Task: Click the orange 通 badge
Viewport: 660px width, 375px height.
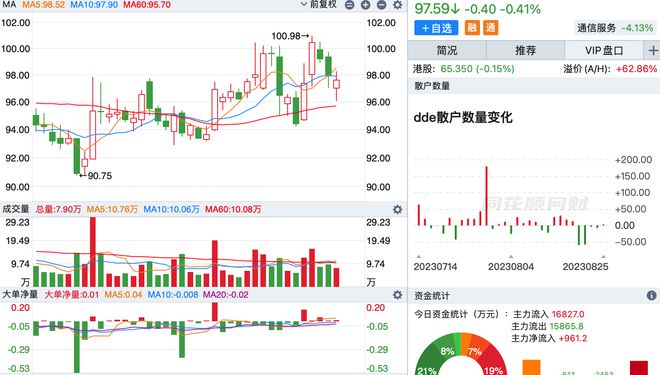Action: tap(490, 28)
